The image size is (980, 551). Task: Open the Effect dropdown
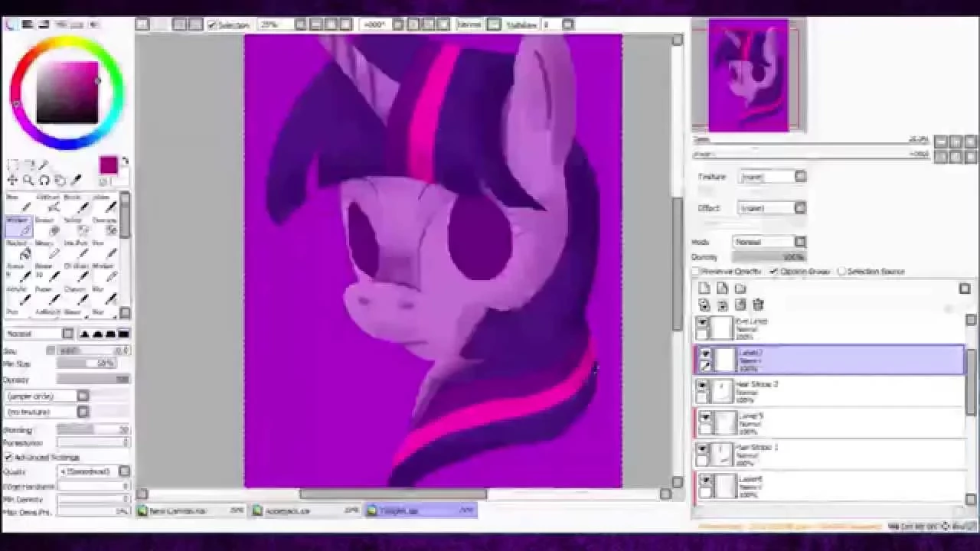(773, 208)
